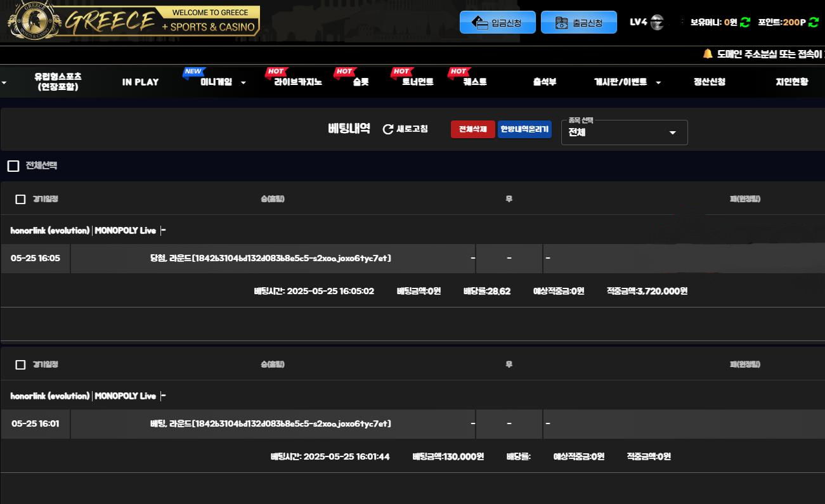825x504 pixels.
Task: Expand the 미니게임 dropdown menu
Action: click(223, 82)
